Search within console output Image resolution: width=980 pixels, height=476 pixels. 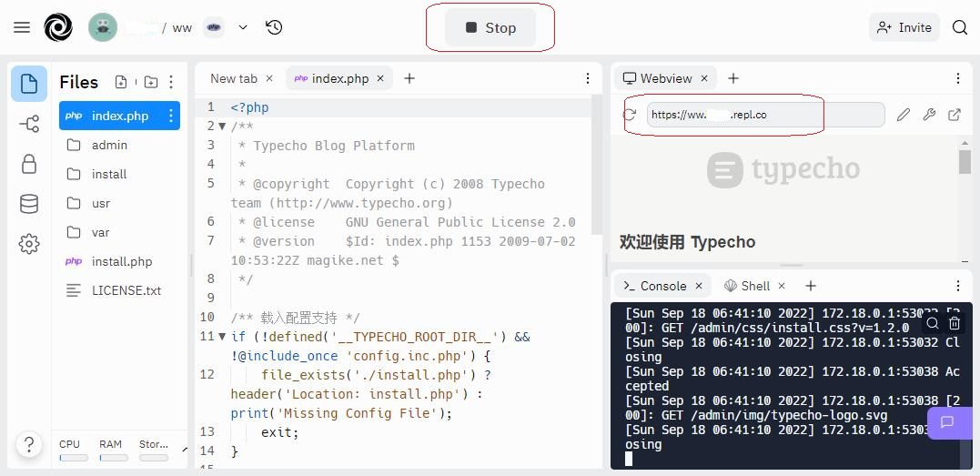tap(933, 323)
